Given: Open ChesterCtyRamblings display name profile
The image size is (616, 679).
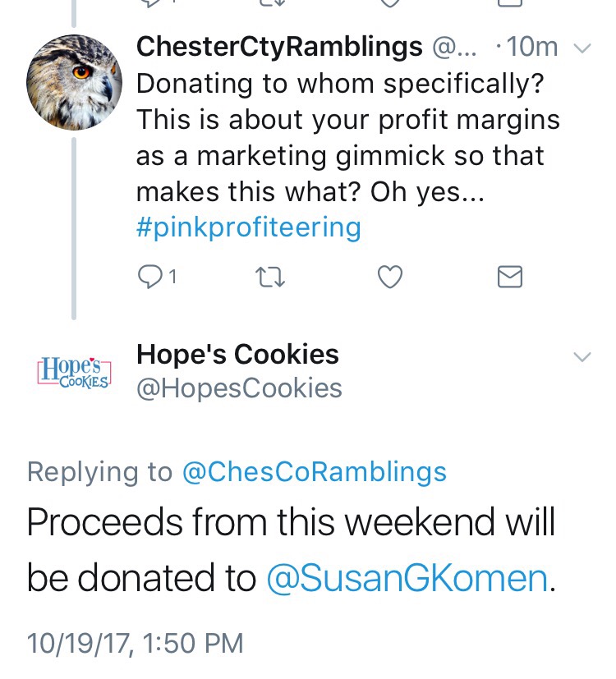Looking at the screenshot, I should (x=279, y=46).
